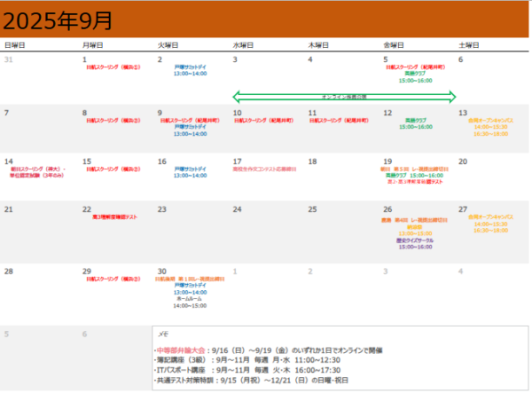Select the 土曜日 column header

[469, 44]
